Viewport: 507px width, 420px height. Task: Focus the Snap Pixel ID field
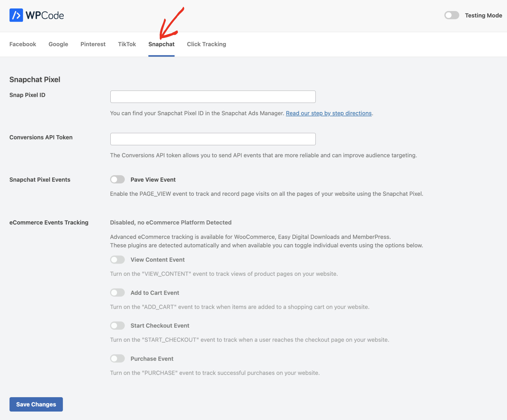(x=213, y=97)
